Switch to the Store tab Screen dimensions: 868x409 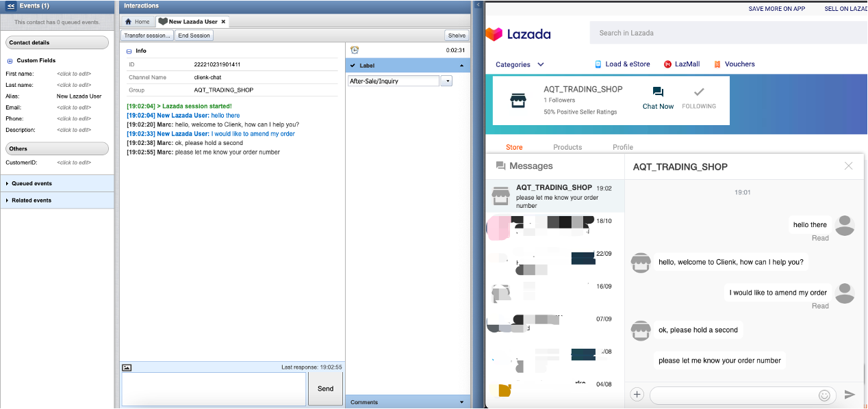514,147
